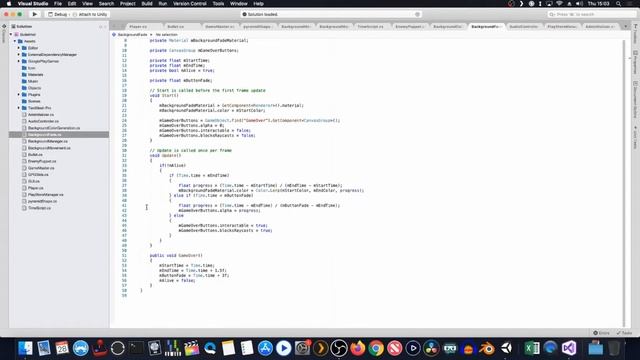The width and height of the screenshot is (640, 360).
Task: Open the BackgroundFade breadcrumb dropdown
Action: coord(132,35)
